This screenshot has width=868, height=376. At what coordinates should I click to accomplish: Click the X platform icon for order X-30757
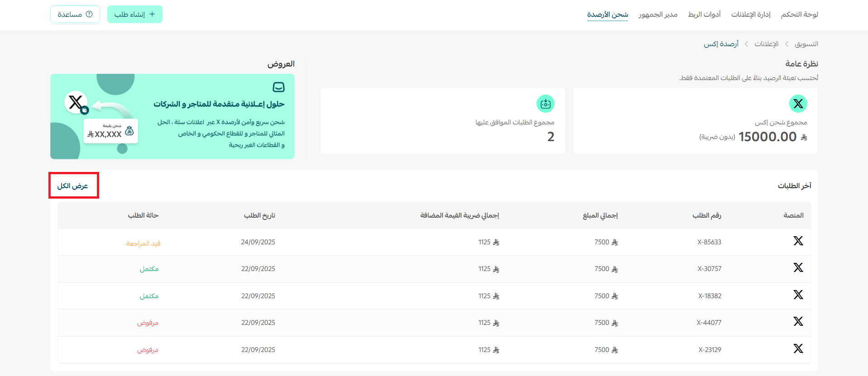click(x=798, y=268)
